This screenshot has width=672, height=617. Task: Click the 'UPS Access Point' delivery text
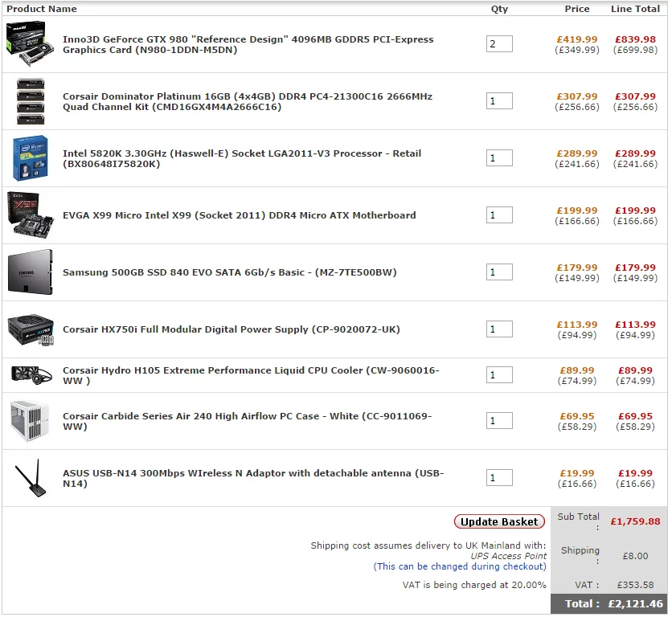(509, 556)
